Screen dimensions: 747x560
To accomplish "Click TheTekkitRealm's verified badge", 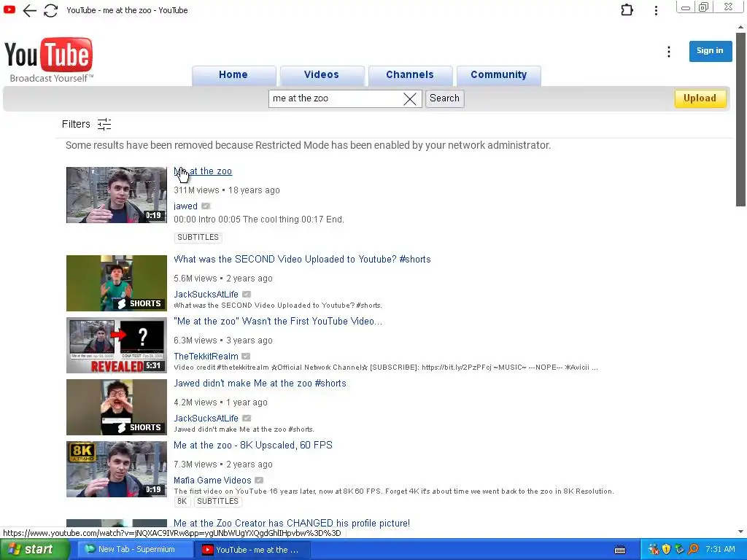I will tap(246, 356).
